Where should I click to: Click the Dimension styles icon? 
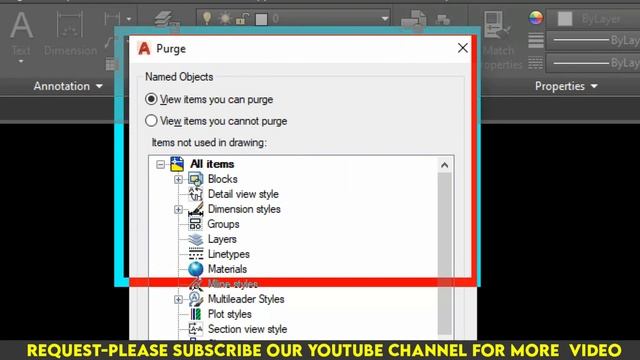coord(196,209)
